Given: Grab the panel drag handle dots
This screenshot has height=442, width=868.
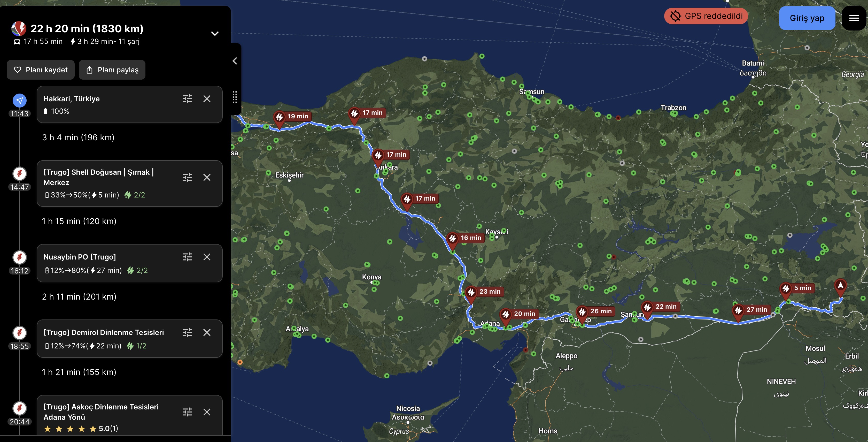Looking at the screenshot, I should point(235,97).
